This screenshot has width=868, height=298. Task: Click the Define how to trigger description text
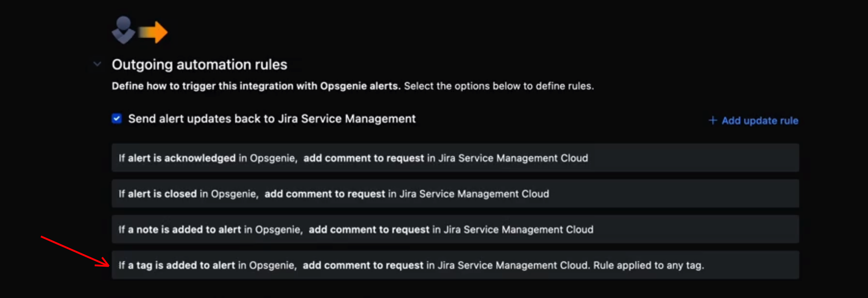click(353, 86)
